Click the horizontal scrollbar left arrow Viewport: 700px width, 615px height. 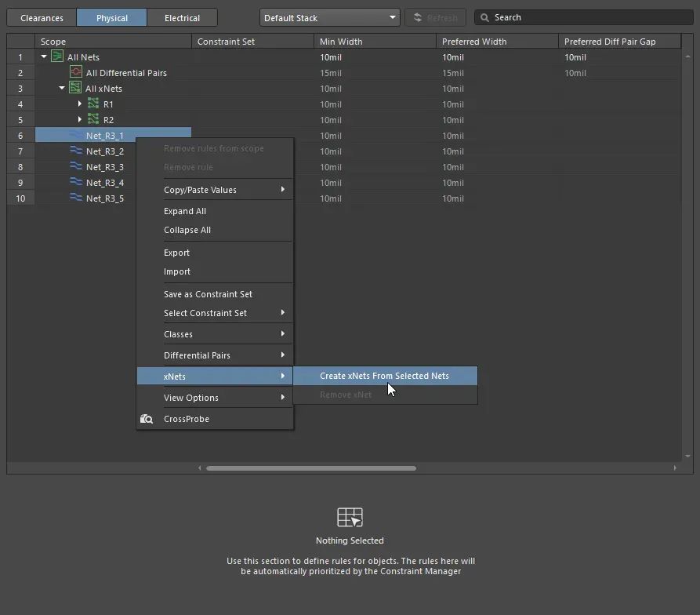pos(200,468)
